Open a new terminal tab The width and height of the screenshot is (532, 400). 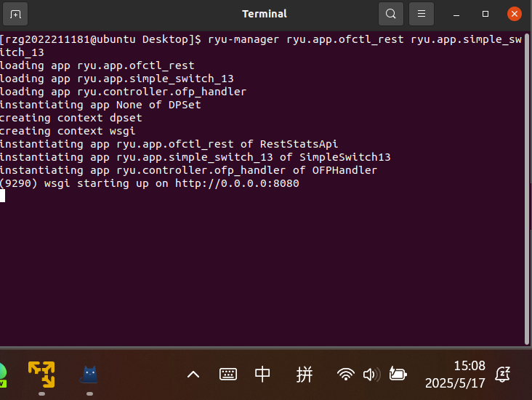coord(16,14)
